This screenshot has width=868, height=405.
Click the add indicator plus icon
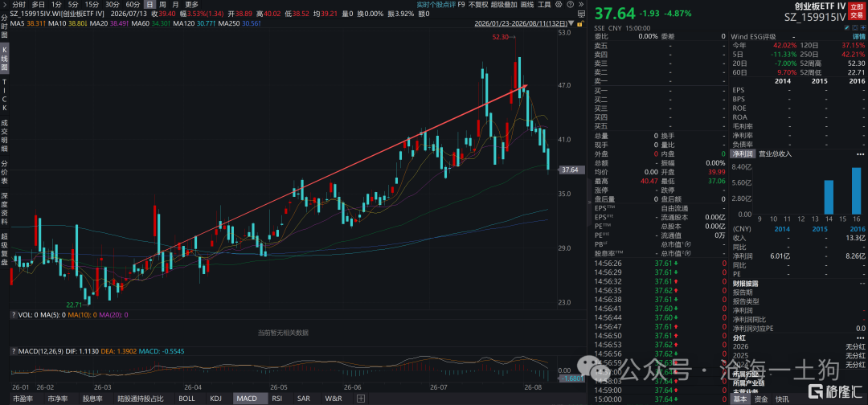pos(361,399)
